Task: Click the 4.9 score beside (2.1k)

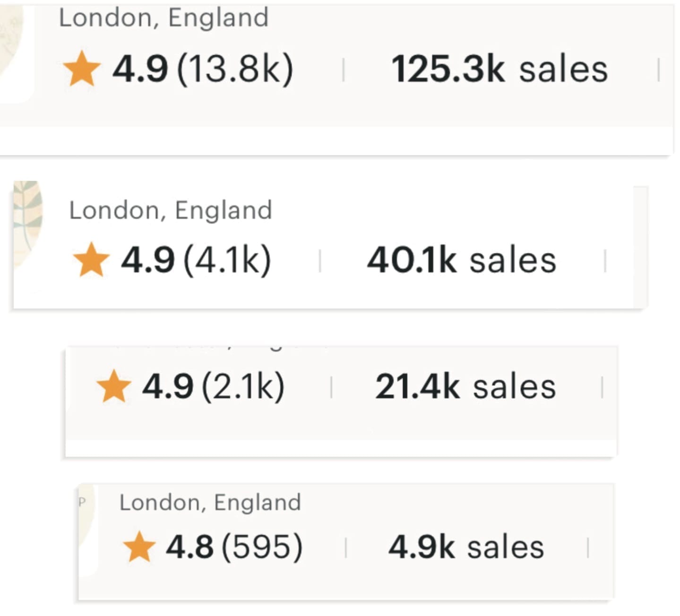Action: tap(168, 387)
